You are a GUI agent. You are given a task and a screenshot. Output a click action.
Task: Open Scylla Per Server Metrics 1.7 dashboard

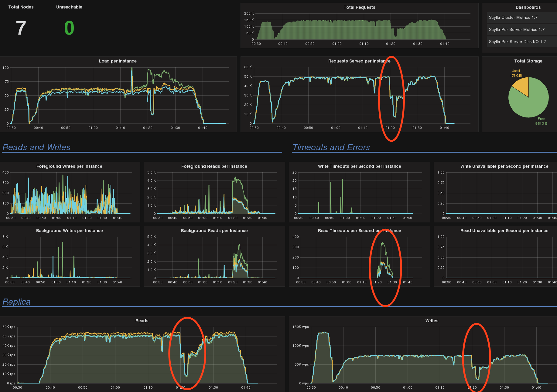click(517, 30)
